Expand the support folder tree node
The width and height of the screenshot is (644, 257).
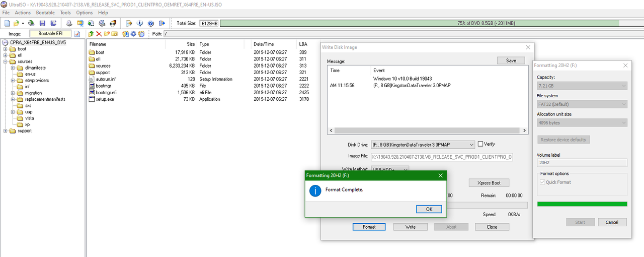(x=6, y=131)
